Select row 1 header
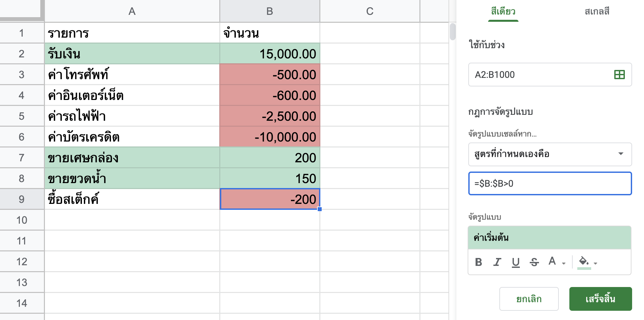The image size is (644, 320). [22, 33]
